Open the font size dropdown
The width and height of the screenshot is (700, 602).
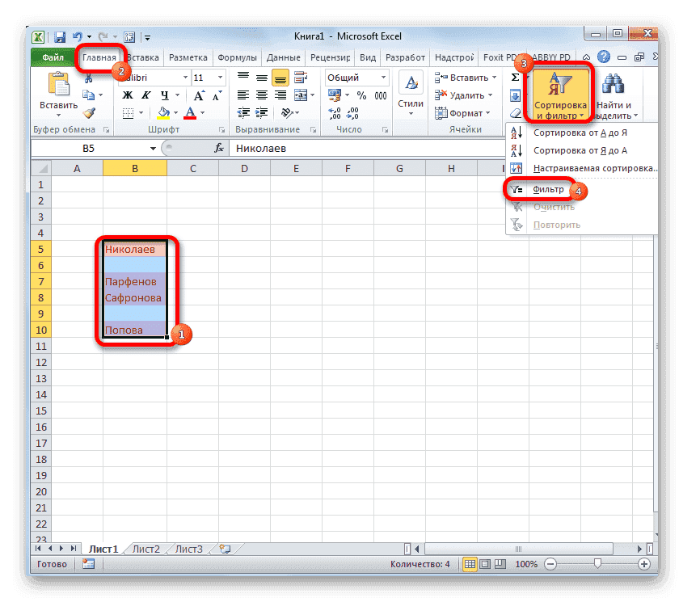(221, 78)
